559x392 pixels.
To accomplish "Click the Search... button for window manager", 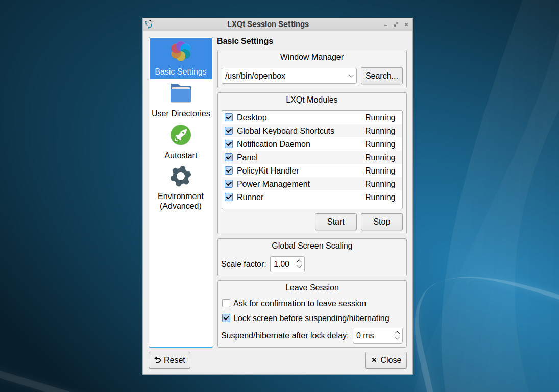I will pyautogui.click(x=382, y=76).
